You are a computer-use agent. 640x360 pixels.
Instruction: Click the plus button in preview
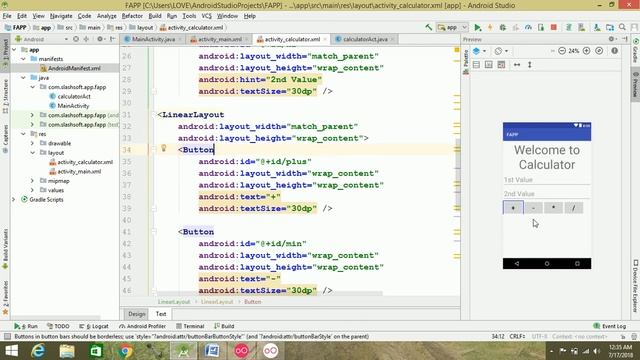(x=513, y=208)
